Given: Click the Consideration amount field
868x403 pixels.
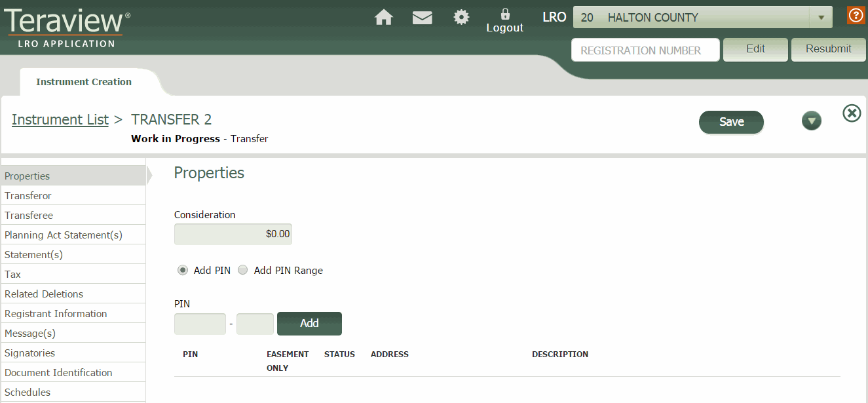Looking at the screenshot, I should 233,234.
